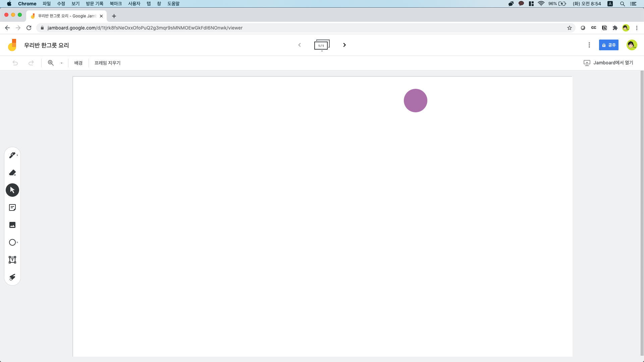Click 프레임 지우기 clear frame button

(x=107, y=63)
